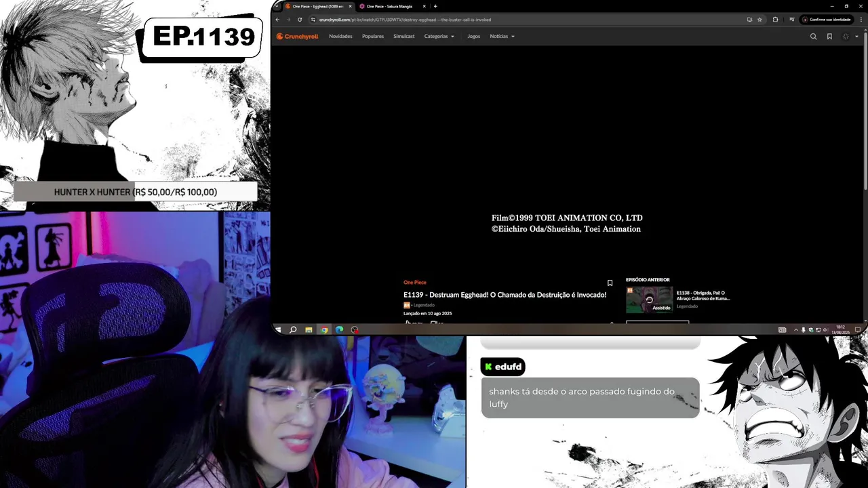Image resolution: width=868 pixels, height=488 pixels.
Task: Open Windows taskbar search
Action: [293, 329]
